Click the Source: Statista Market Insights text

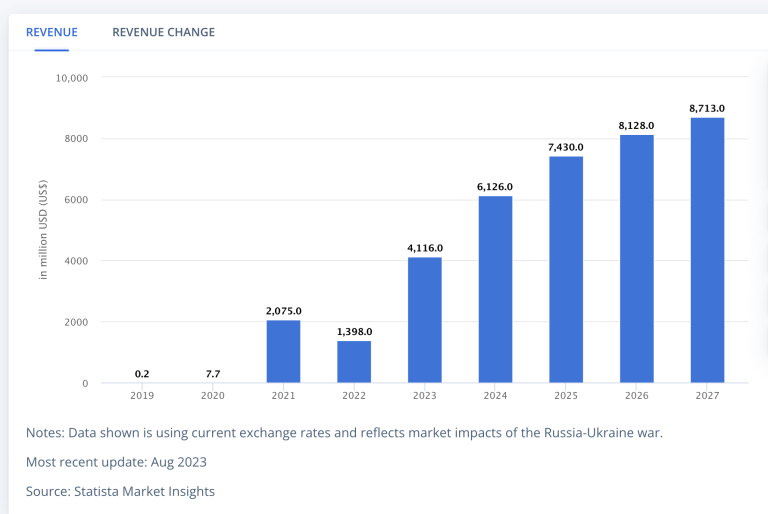click(120, 491)
